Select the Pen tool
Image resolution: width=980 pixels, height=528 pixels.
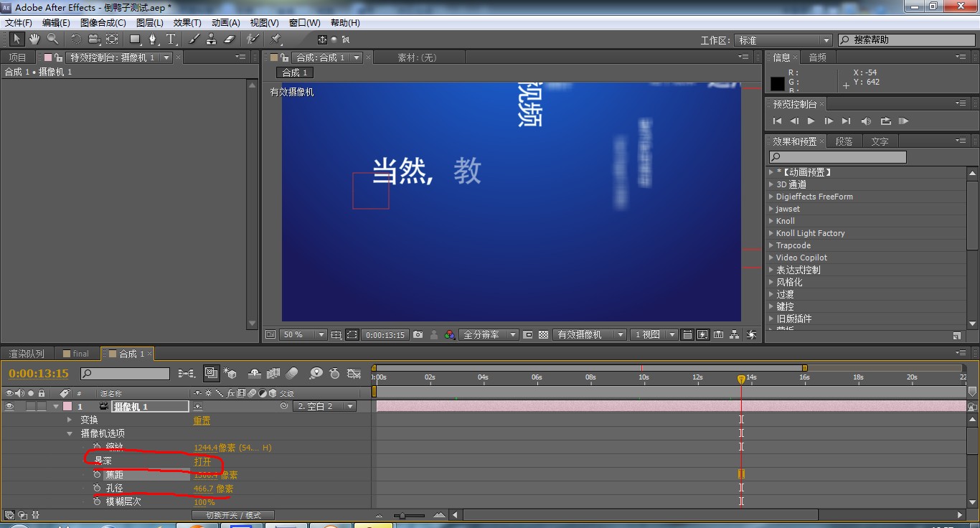153,39
